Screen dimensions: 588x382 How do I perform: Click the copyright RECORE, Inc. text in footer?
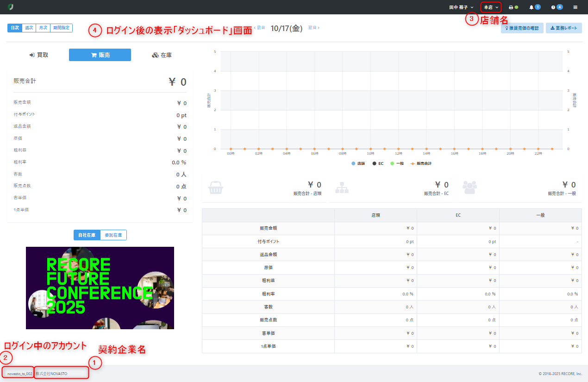[x=560, y=374]
